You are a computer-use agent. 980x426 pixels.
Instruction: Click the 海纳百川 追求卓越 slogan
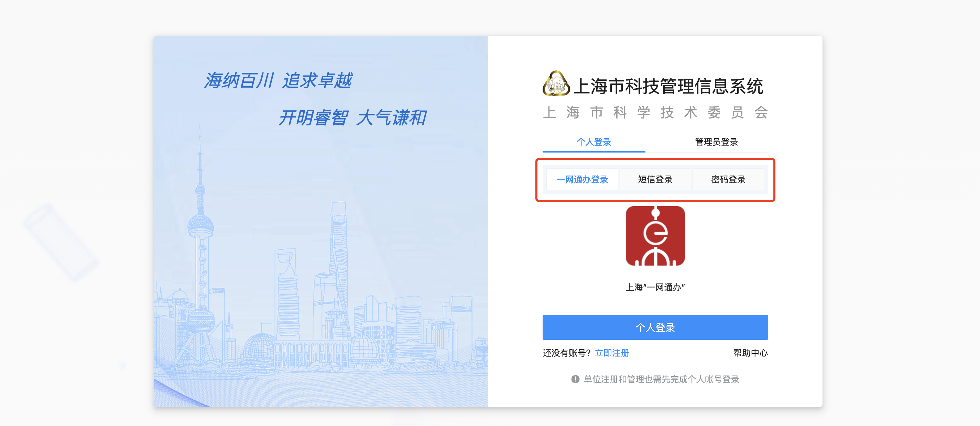click(x=278, y=81)
